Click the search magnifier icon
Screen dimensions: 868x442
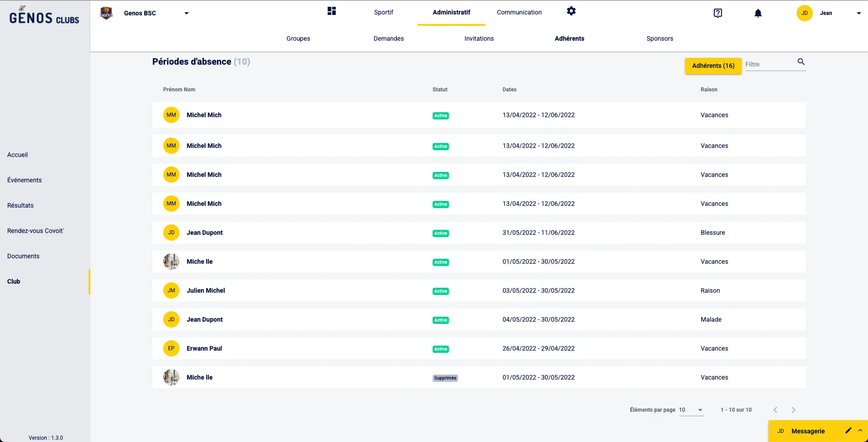pos(801,62)
